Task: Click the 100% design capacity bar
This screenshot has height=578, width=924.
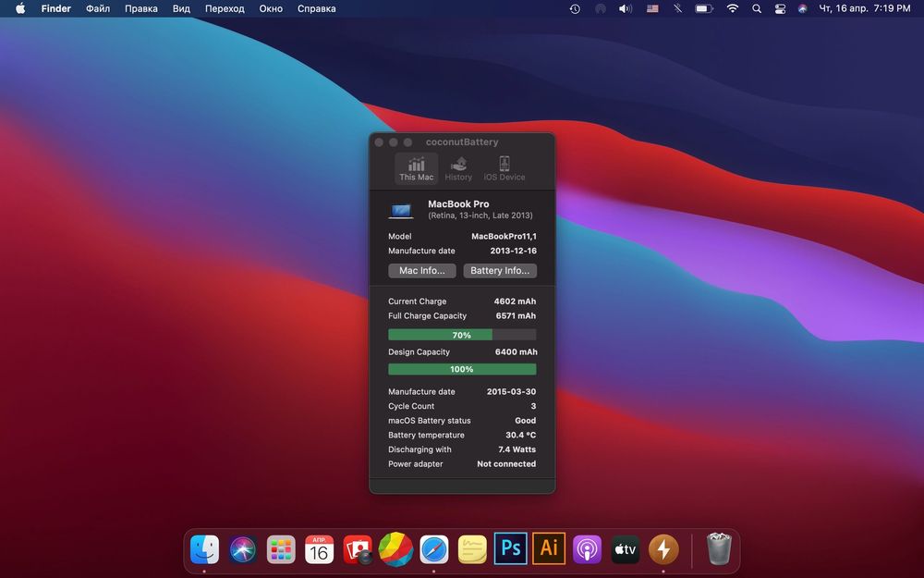Action: (x=462, y=369)
